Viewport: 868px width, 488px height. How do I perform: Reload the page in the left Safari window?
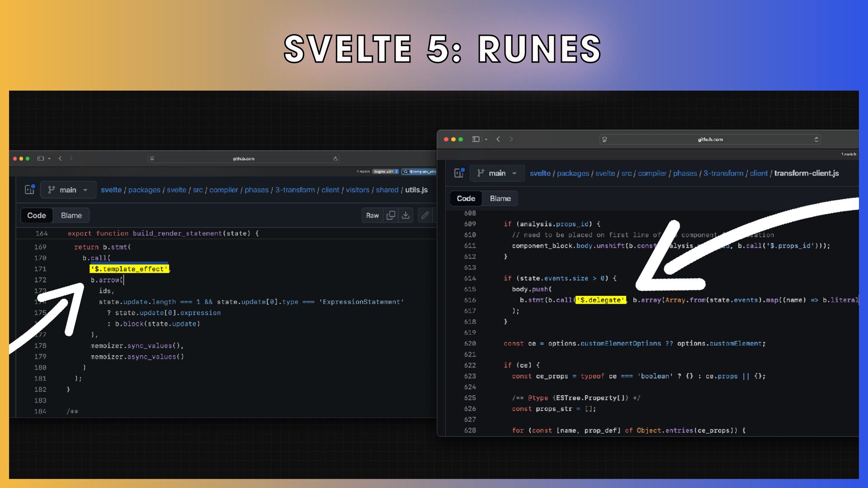(335, 159)
